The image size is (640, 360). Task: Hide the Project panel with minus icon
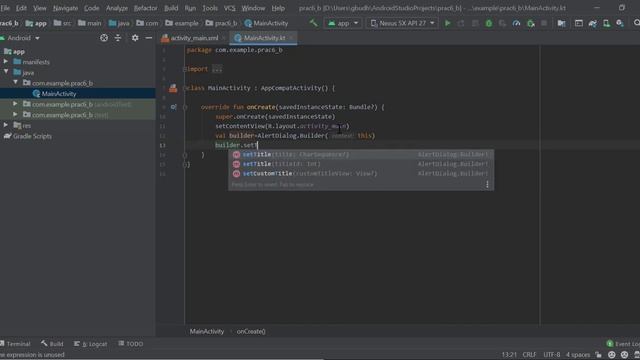149,38
